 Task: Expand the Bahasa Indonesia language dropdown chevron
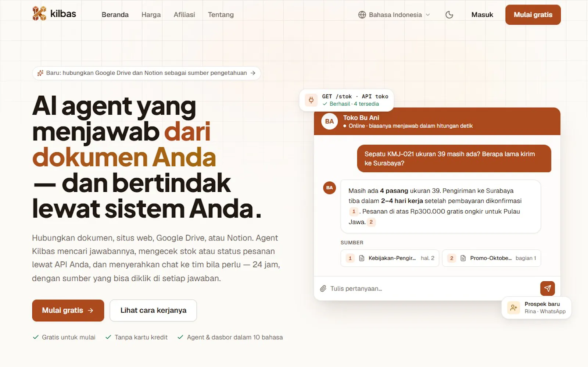point(428,15)
